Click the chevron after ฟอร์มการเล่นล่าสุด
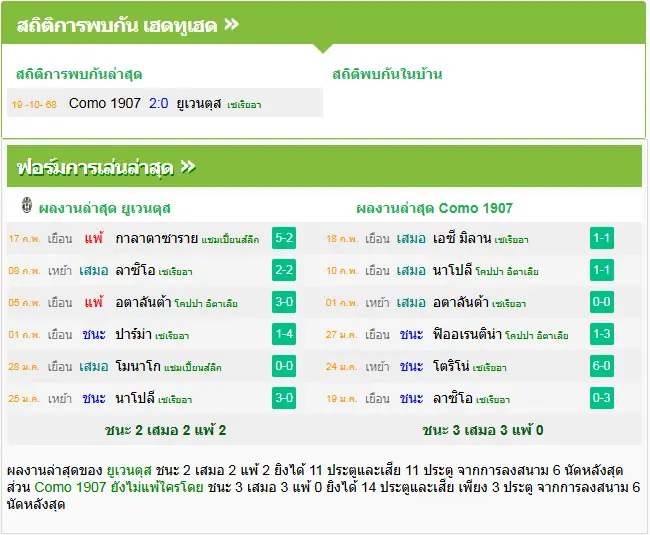 188,167
